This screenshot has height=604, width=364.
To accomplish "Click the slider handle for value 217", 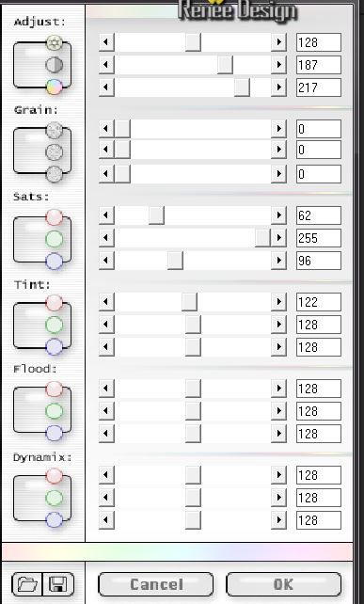I will [242, 87].
